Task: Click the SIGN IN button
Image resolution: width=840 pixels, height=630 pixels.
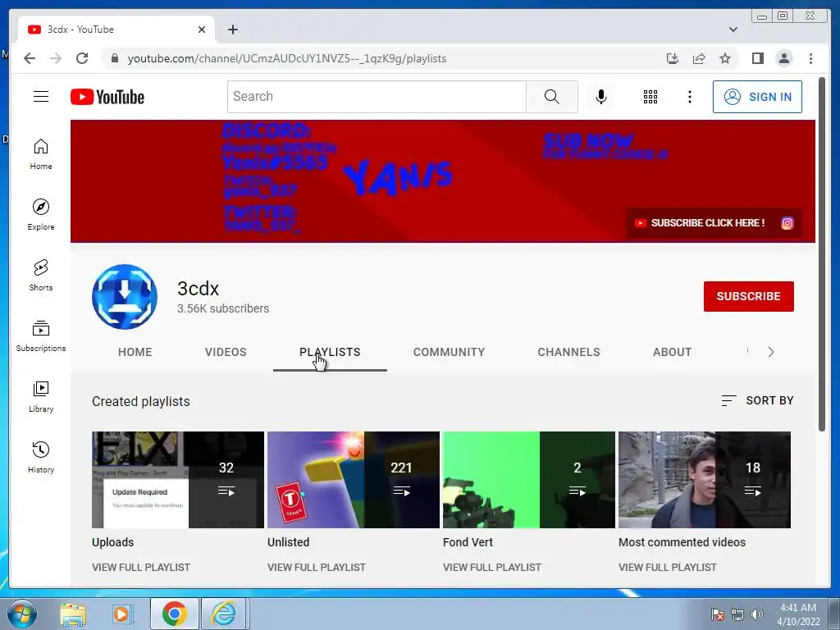Action: (757, 97)
